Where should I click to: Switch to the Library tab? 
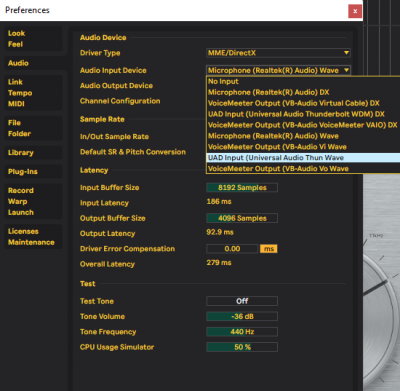pyautogui.click(x=33, y=153)
